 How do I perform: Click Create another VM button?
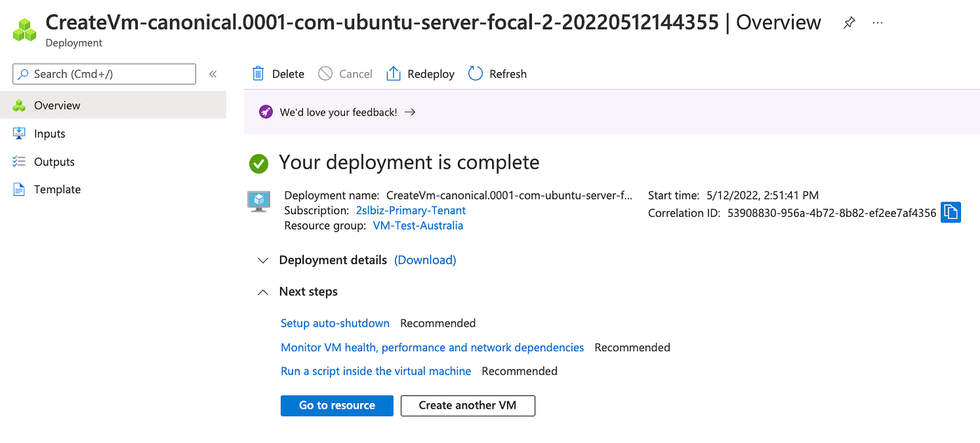click(x=468, y=405)
